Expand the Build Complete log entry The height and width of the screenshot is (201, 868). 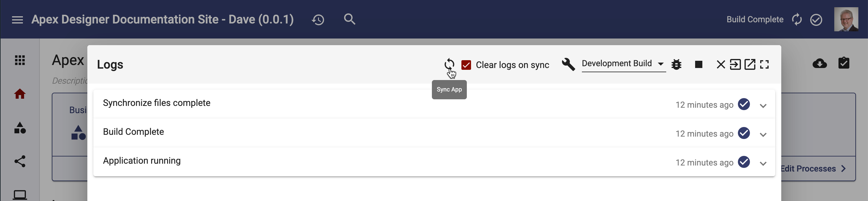[763, 135]
